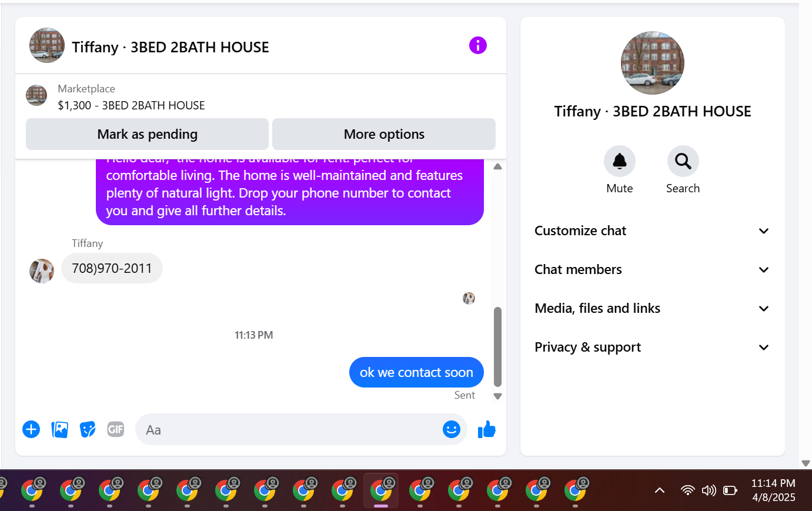Open Tiffany's avatar beside phone message

point(42,271)
